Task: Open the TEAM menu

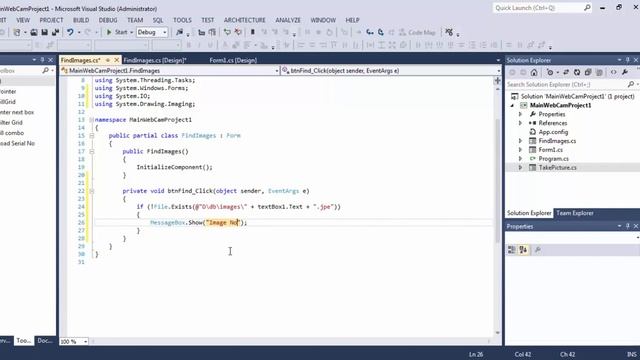Action: [x=135, y=20]
